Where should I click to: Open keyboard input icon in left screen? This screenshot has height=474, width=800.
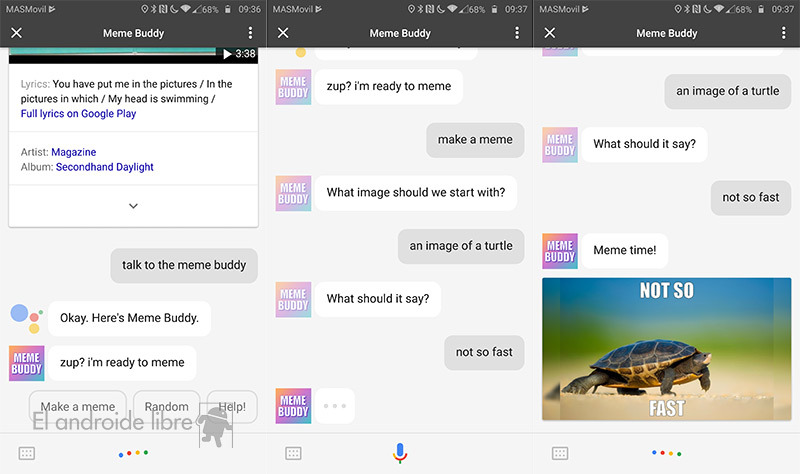click(x=27, y=453)
